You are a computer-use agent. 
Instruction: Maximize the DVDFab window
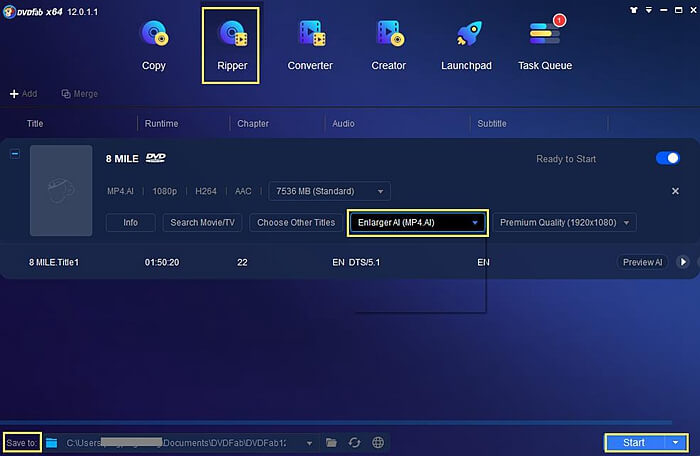tap(678, 10)
